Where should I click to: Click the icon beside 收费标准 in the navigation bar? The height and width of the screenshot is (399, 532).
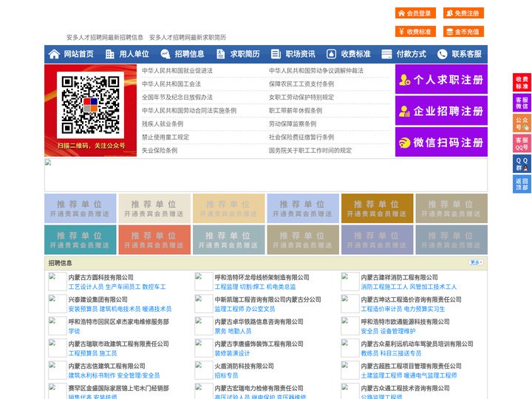click(x=331, y=54)
